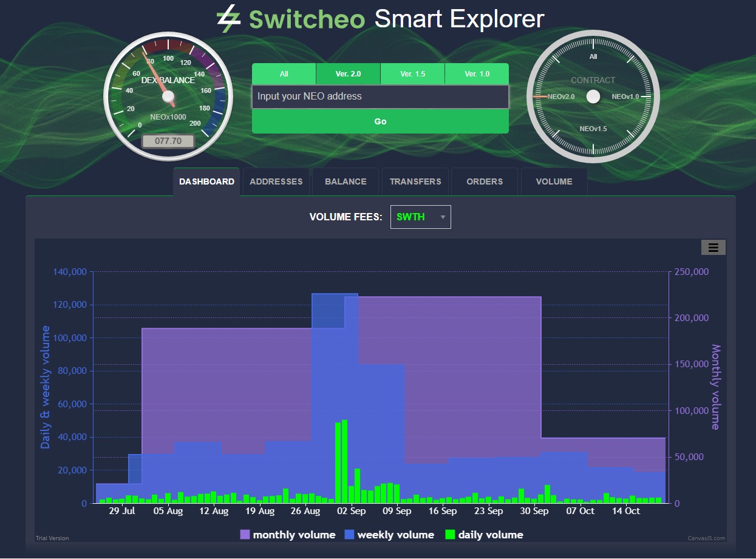Click the CONTRACT gauge label
The height and width of the screenshot is (559, 756).
click(x=593, y=80)
